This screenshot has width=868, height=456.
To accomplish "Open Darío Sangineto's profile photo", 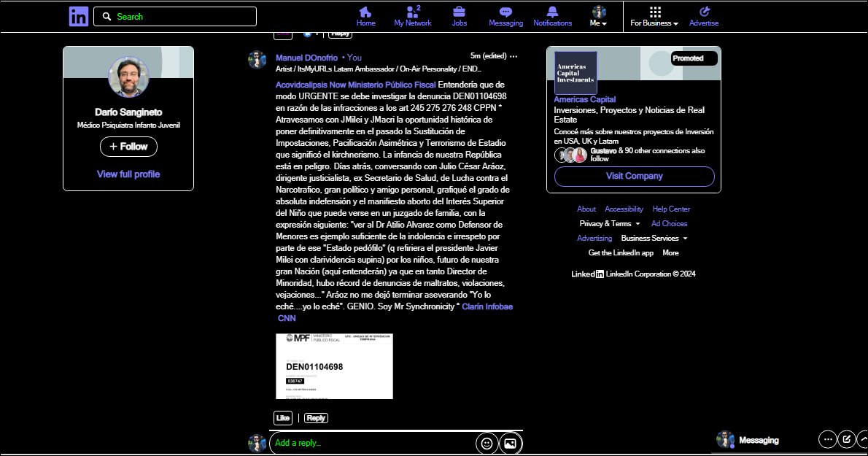I will click(128, 77).
